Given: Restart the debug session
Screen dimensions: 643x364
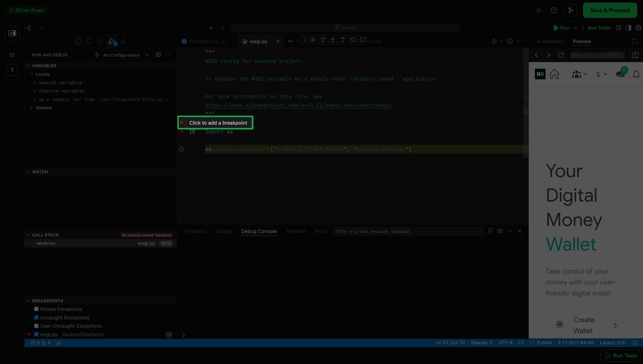Looking at the screenshot, I should (x=353, y=40).
